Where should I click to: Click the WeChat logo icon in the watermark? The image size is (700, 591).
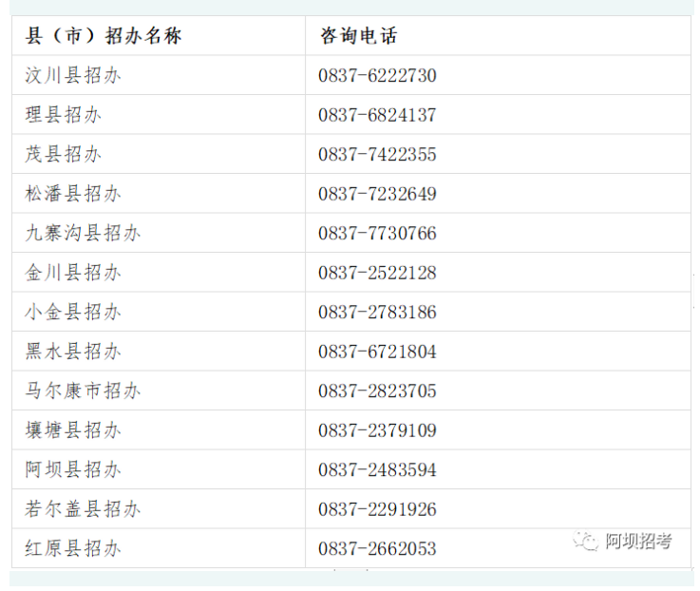[x=586, y=542]
